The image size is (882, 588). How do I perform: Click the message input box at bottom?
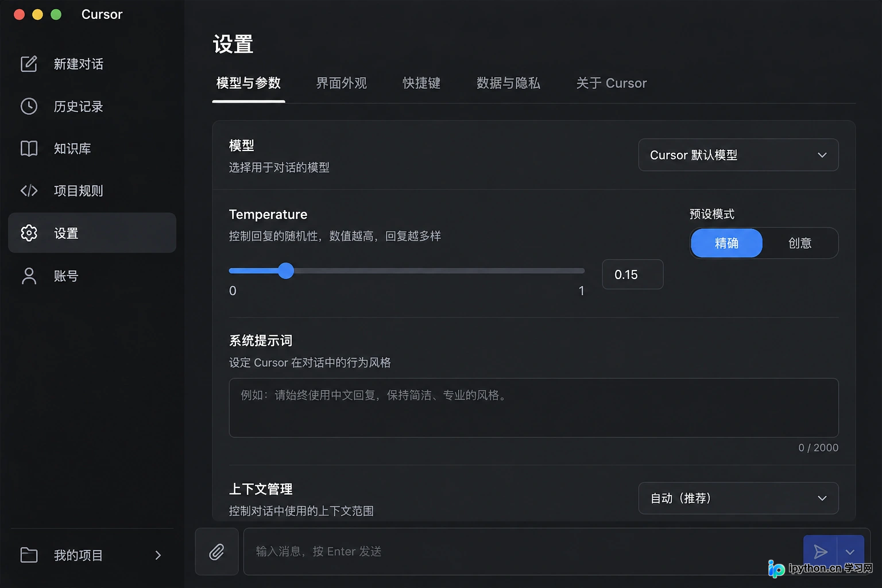[x=523, y=552]
